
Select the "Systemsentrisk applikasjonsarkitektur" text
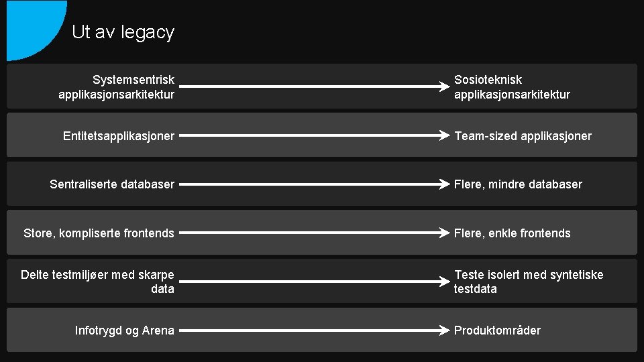(117, 87)
